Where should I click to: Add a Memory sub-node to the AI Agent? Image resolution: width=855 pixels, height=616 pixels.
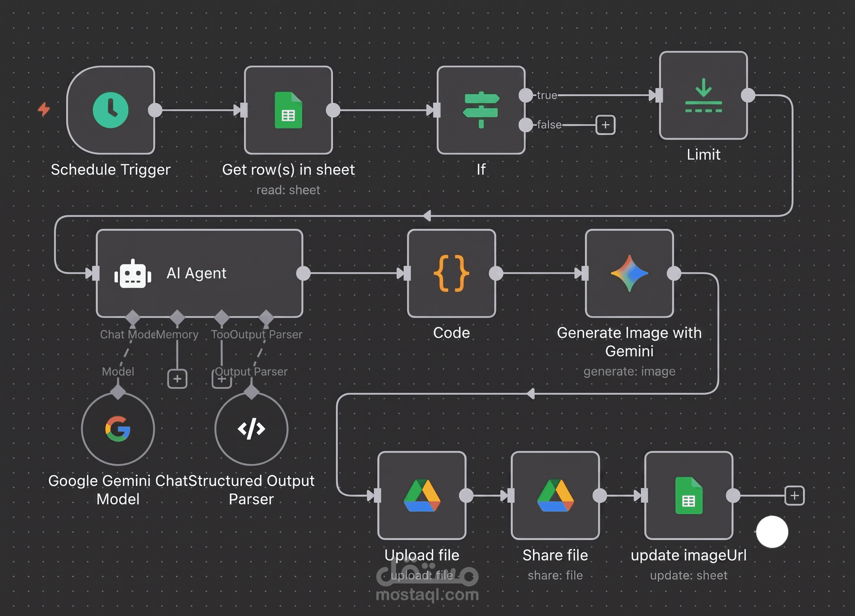[177, 379]
